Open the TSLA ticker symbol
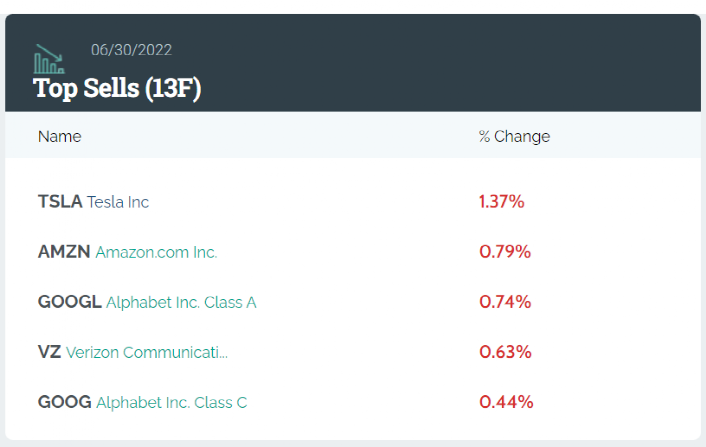 point(60,202)
